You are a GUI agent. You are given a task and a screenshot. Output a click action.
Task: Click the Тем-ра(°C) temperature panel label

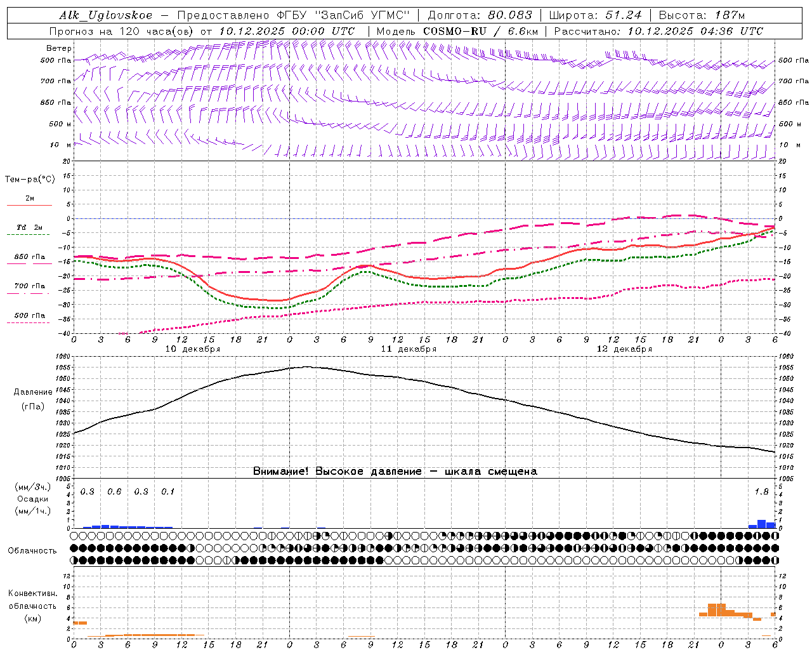coord(30,180)
